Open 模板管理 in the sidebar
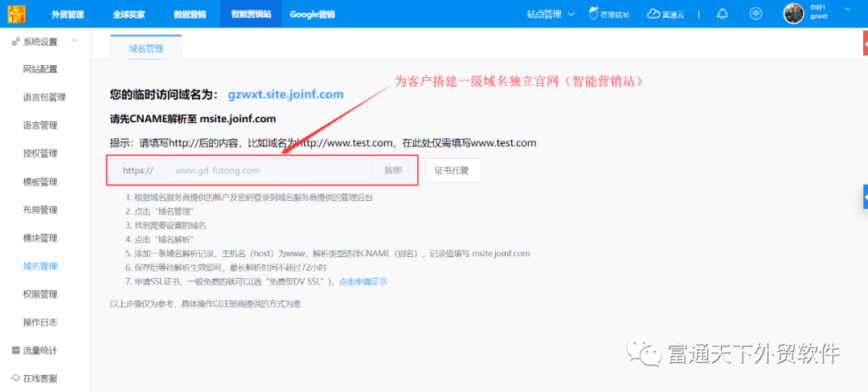The height and width of the screenshot is (392, 868). pos(40,182)
